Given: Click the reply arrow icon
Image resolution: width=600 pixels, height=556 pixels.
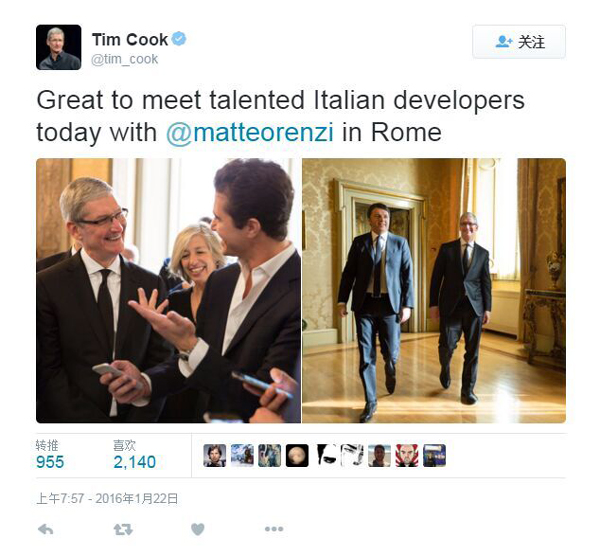Looking at the screenshot, I should coord(46,529).
